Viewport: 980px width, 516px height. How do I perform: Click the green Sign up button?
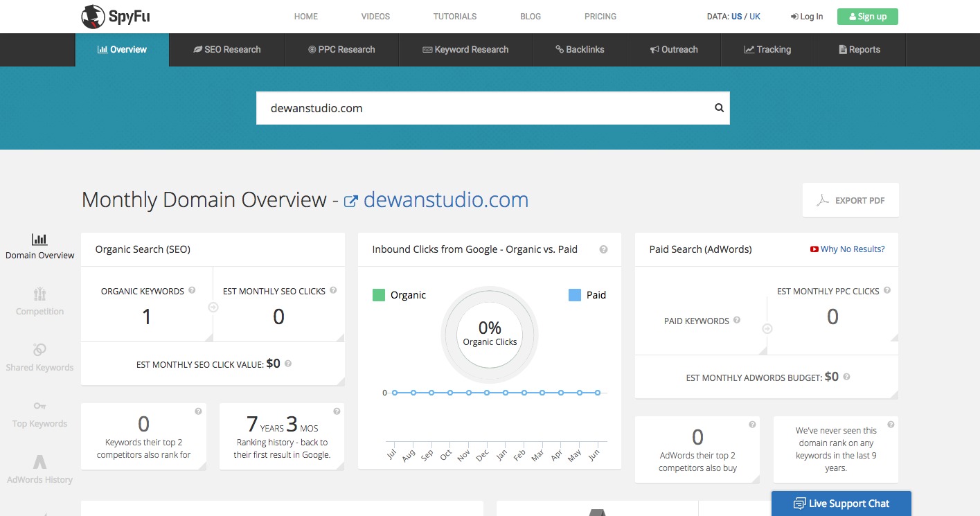[868, 17]
